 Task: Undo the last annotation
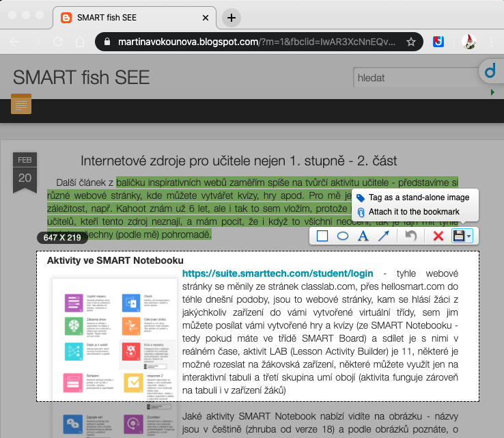tap(411, 236)
